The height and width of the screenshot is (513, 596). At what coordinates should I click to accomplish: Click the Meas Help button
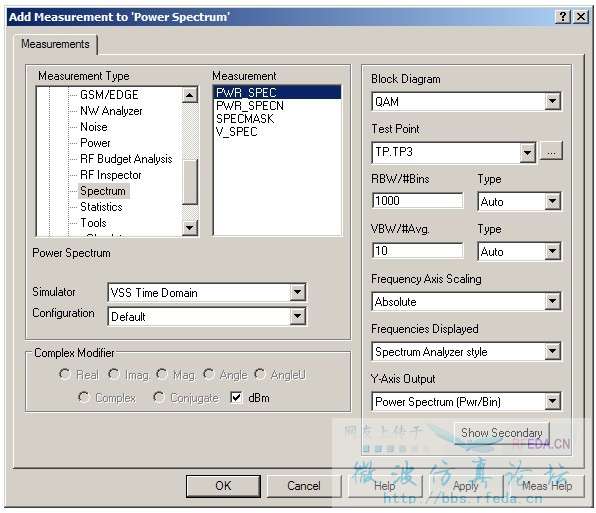click(547, 486)
